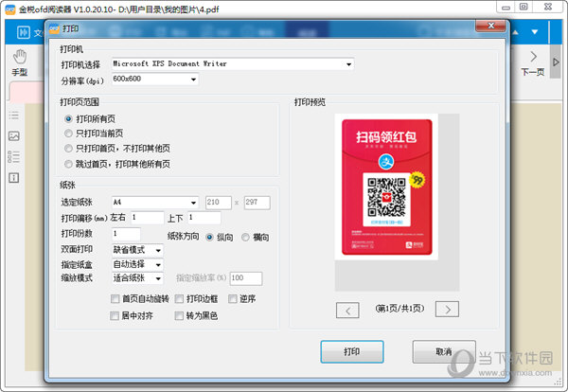The width and height of the screenshot is (568, 392).
Task: Click the up-down print offset field
Action: tap(204, 218)
